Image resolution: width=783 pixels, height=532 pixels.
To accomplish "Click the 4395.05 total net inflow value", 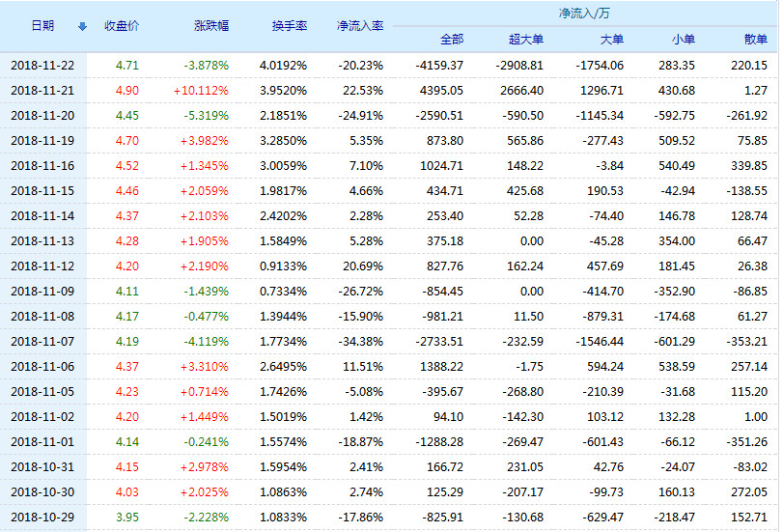I will click(x=439, y=90).
